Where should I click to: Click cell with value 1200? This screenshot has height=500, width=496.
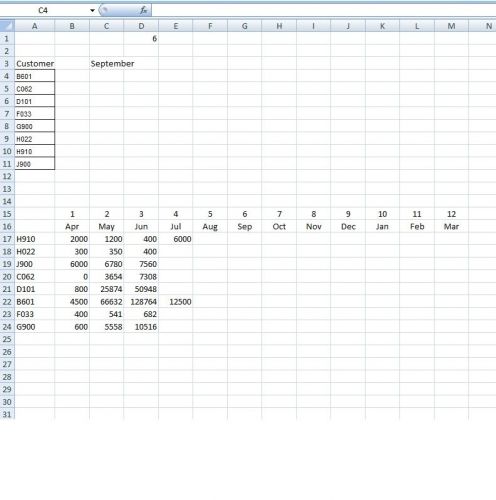(107, 239)
